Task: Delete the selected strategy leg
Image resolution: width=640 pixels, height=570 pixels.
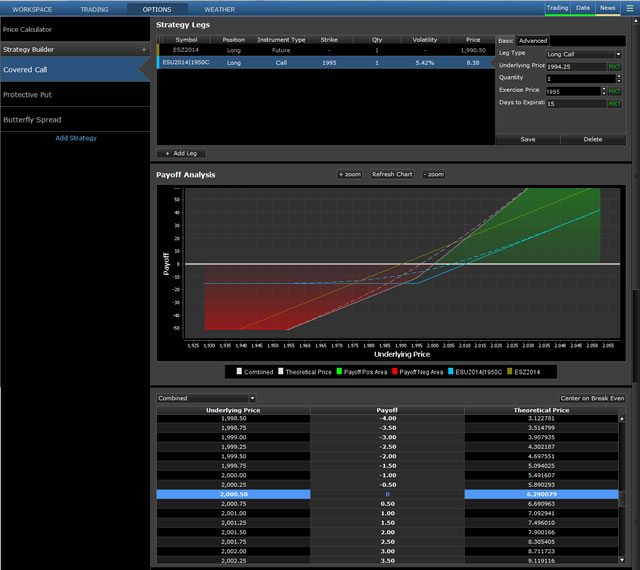Action: click(593, 140)
